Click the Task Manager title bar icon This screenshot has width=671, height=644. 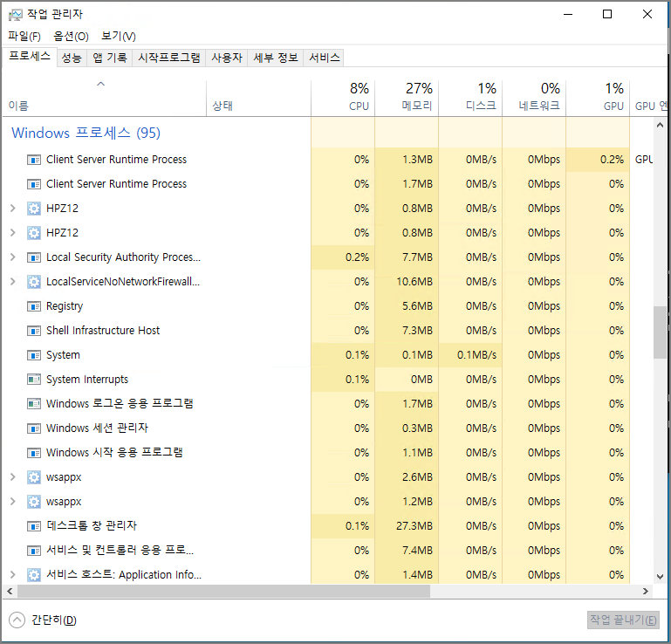point(16,15)
